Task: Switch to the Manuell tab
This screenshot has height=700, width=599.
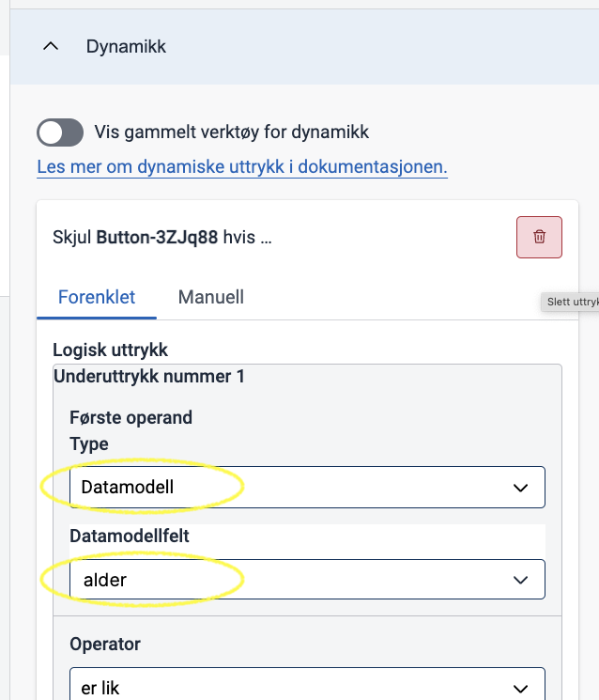Action: point(211,297)
